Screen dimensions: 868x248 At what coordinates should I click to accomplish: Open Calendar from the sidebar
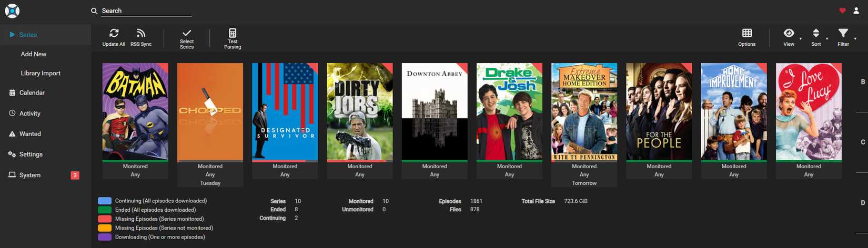pyautogui.click(x=32, y=92)
